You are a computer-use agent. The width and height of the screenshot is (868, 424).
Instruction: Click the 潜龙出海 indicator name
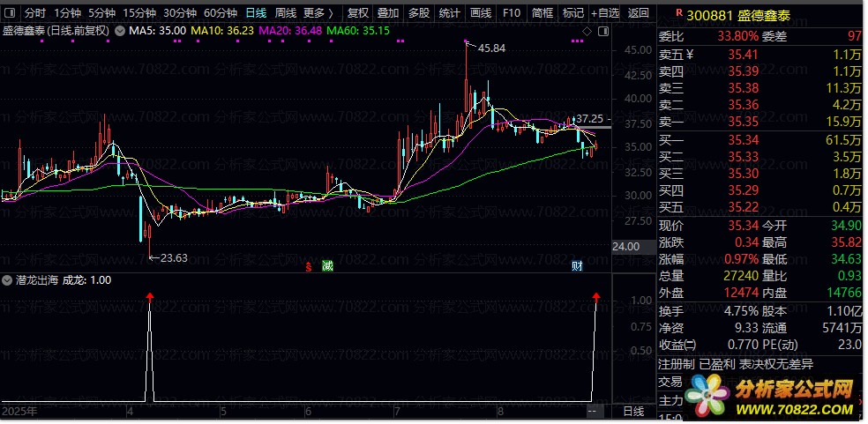(x=35, y=280)
